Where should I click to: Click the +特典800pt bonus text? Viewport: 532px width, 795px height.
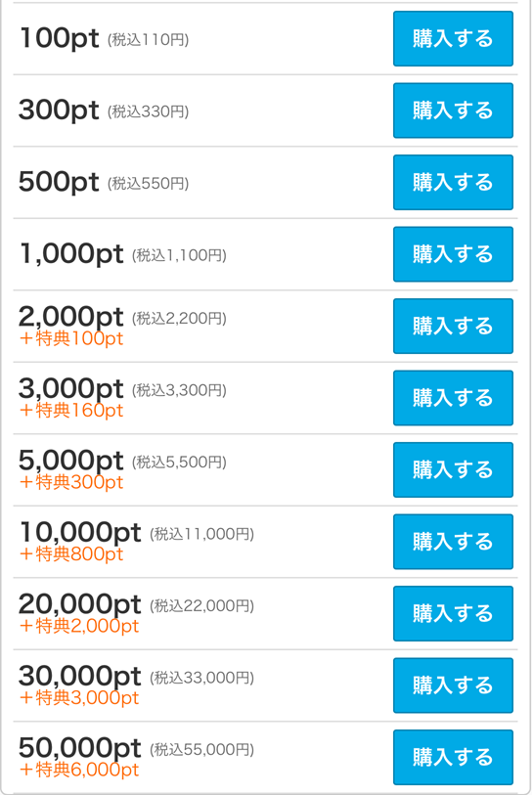click(71, 554)
